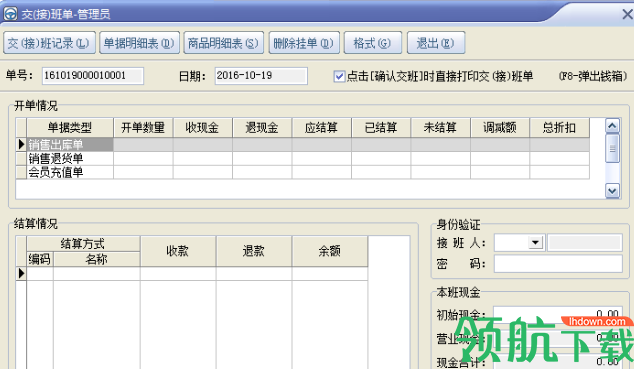Image resolution: width=634 pixels, height=369 pixels.
Task: Click the 退现金 column header
Action: [262, 128]
